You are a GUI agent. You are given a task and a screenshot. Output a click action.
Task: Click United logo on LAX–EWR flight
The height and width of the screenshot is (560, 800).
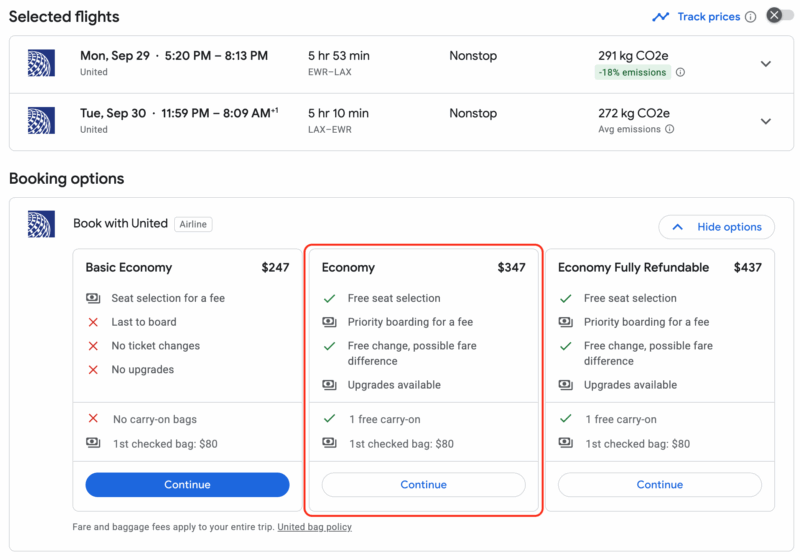point(41,120)
